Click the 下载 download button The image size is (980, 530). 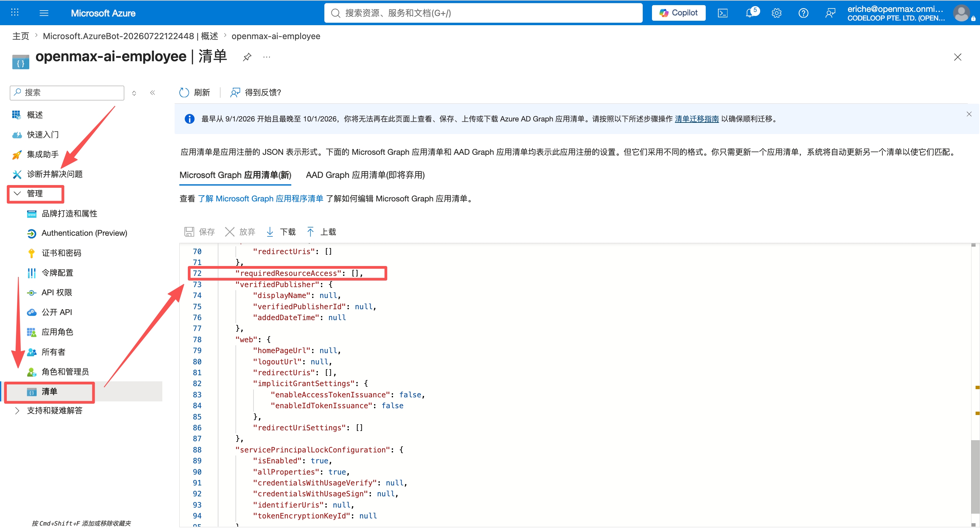[280, 232]
